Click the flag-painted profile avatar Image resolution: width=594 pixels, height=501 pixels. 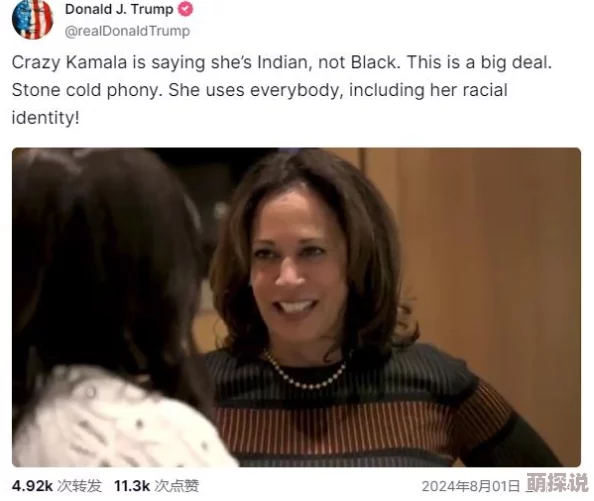33,19
